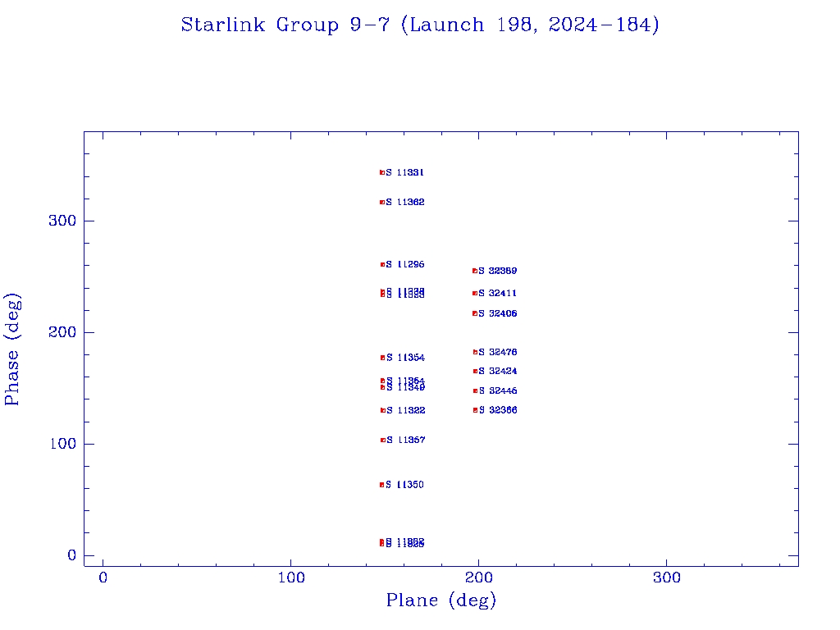
Task: Pick the red data marker beside S 11331
Action: coord(382,172)
